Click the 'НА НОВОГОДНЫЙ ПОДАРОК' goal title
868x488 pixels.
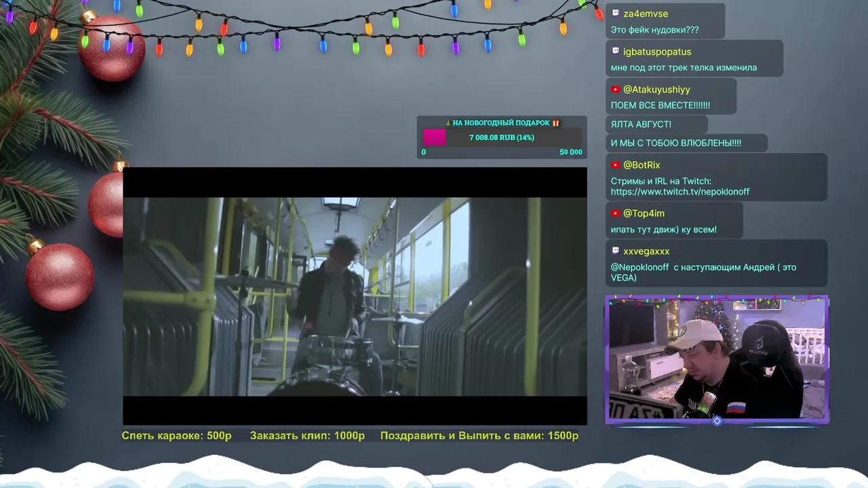click(x=501, y=123)
